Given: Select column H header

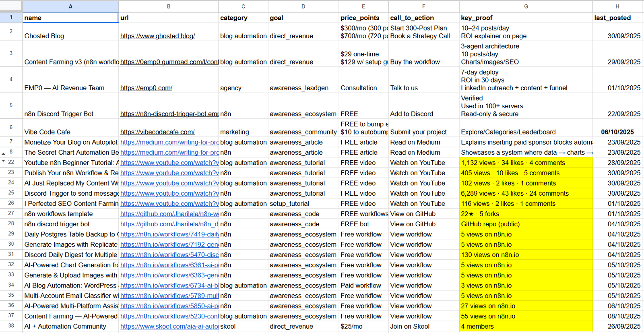Looking at the screenshot, I should coord(617,6).
